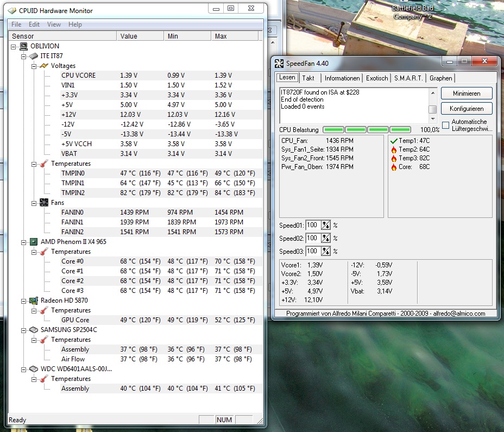Click the Voltages lightning icon

[43, 66]
